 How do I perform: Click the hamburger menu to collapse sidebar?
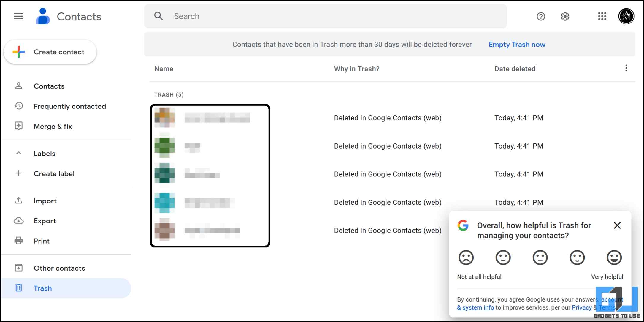pyautogui.click(x=19, y=16)
